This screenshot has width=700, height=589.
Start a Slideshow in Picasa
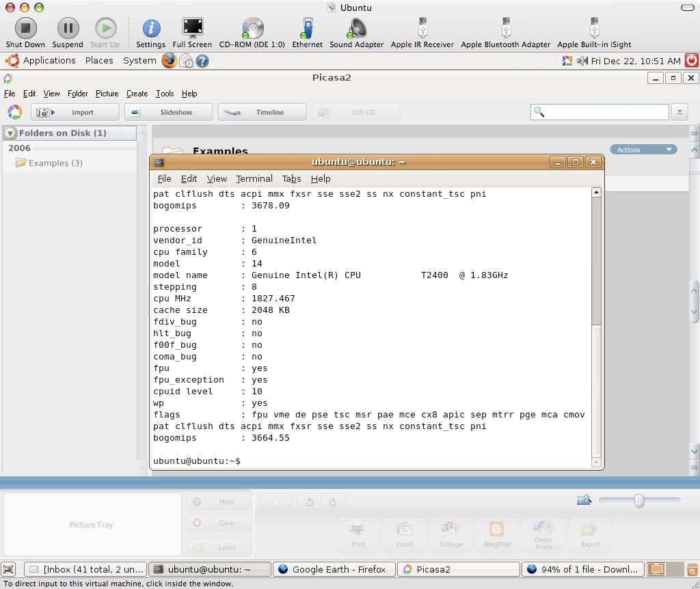(x=169, y=112)
